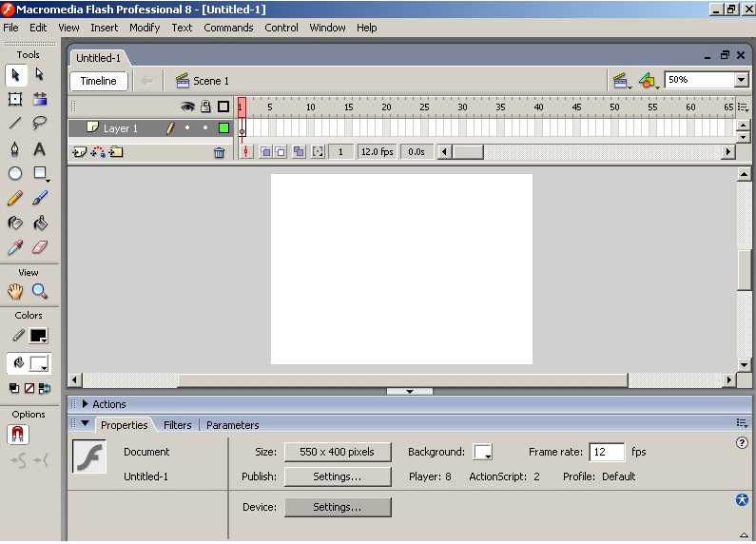The image size is (756, 544).
Task: Click the Scene 1 label
Action: 211,81
